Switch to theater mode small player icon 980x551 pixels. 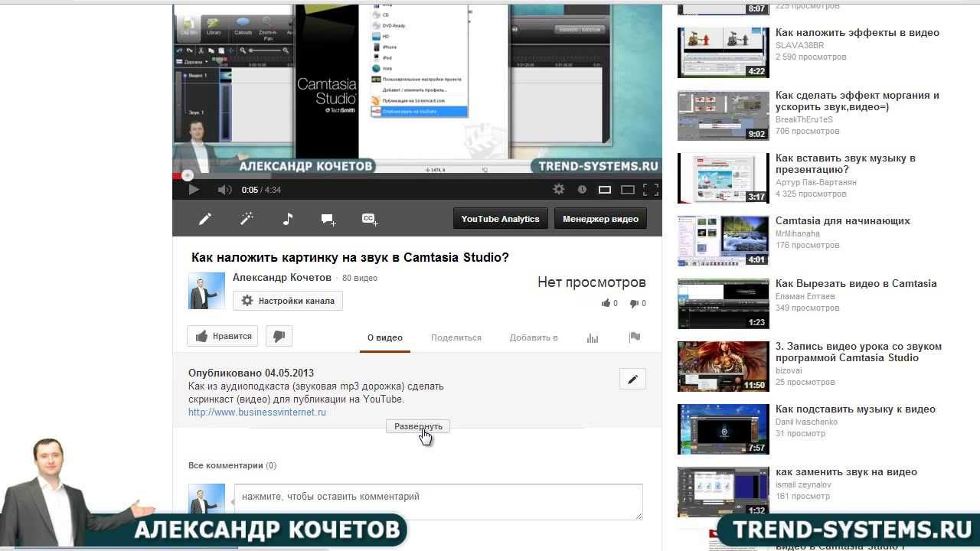(x=605, y=189)
